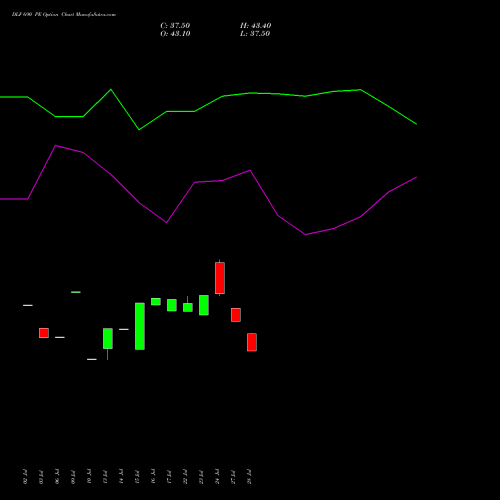Click the 28 Jul date label
Viewport: 500px width, 500px height.
pos(249,477)
